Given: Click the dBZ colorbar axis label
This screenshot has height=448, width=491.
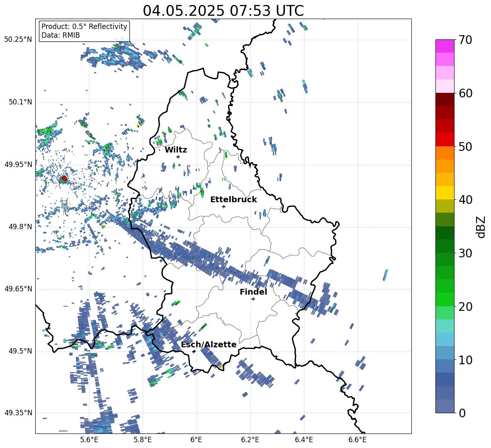Looking at the screenshot, I should click(x=481, y=227).
